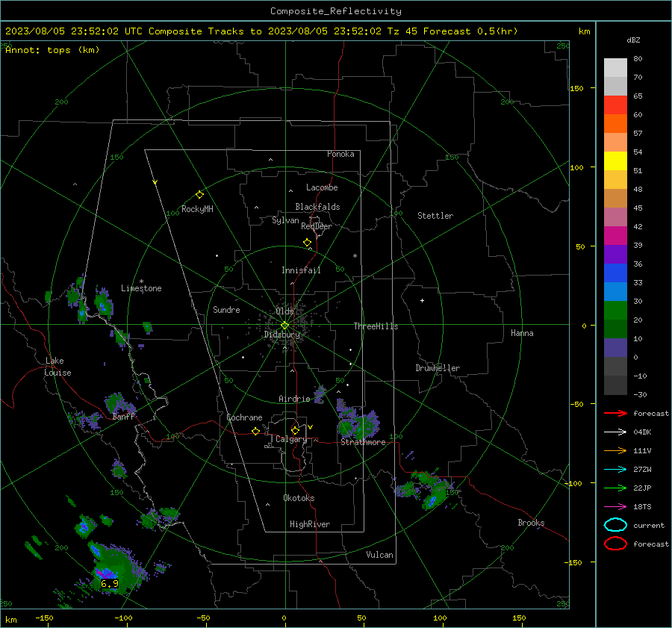Select the ThreeHills town label
The image size is (672, 628).
[376, 326]
